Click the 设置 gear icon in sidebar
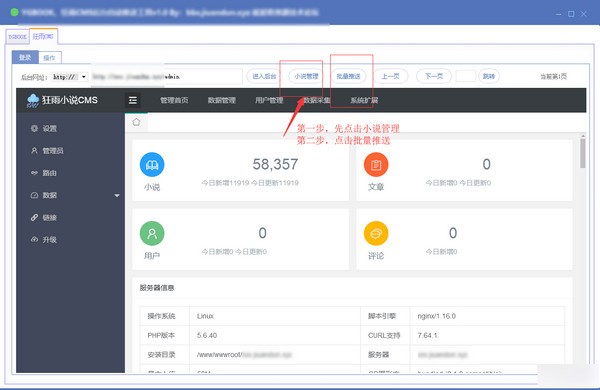This screenshot has height=390, width=600. tap(34, 128)
